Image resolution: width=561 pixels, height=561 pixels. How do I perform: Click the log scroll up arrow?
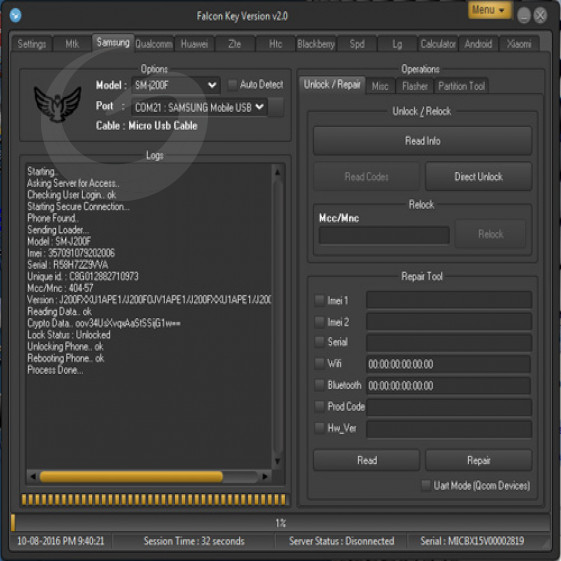click(277, 172)
